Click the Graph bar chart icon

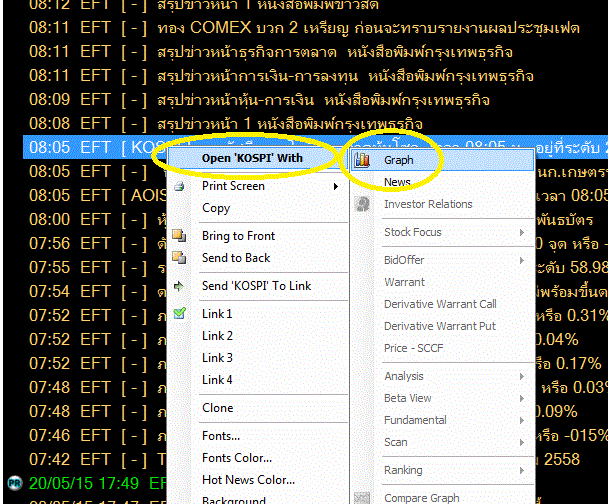(x=362, y=160)
